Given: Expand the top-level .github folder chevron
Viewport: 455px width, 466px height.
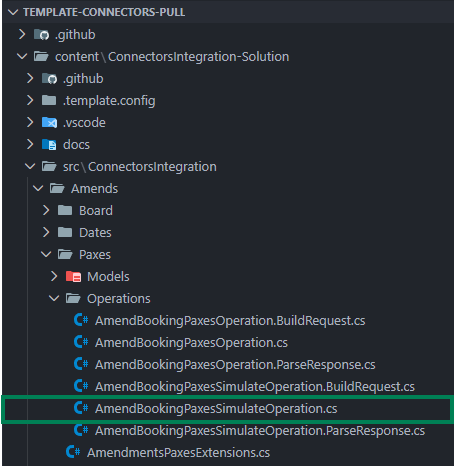Looking at the screenshot, I should 22,34.
